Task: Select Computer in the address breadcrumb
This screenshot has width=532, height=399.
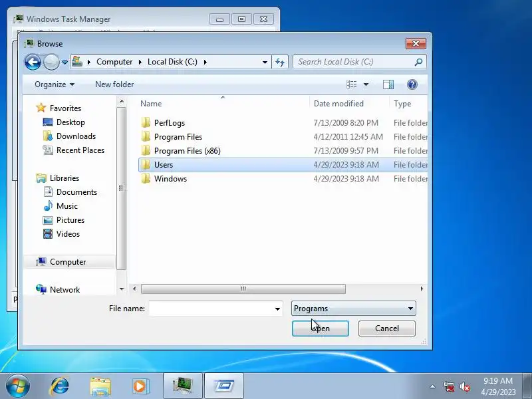Action: pyautogui.click(x=114, y=62)
